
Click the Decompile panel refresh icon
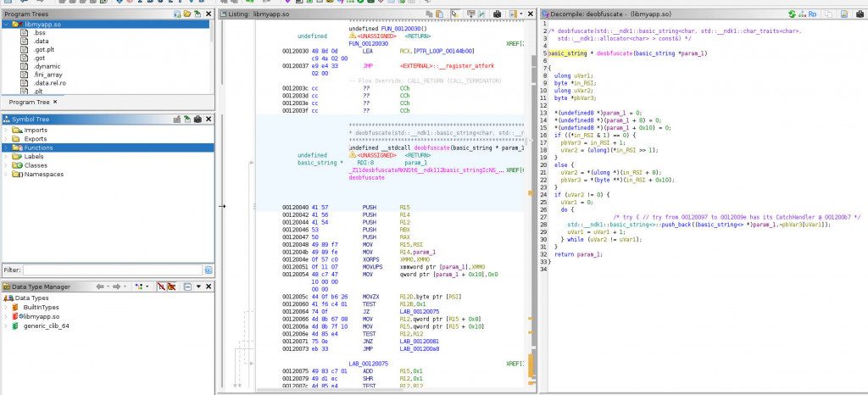click(x=792, y=14)
